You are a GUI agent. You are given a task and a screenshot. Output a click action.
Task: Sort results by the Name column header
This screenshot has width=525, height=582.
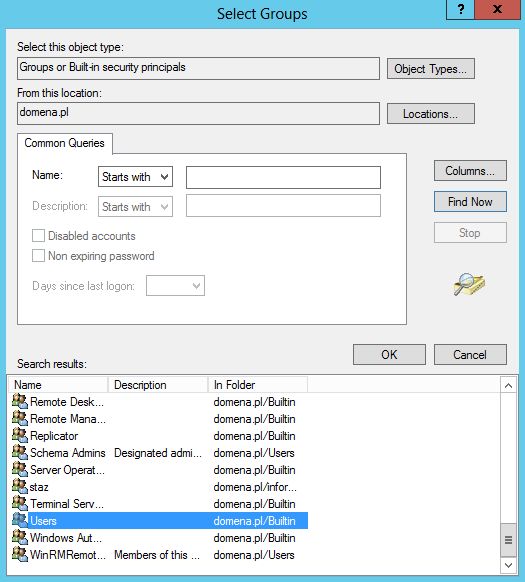pos(58,385)
